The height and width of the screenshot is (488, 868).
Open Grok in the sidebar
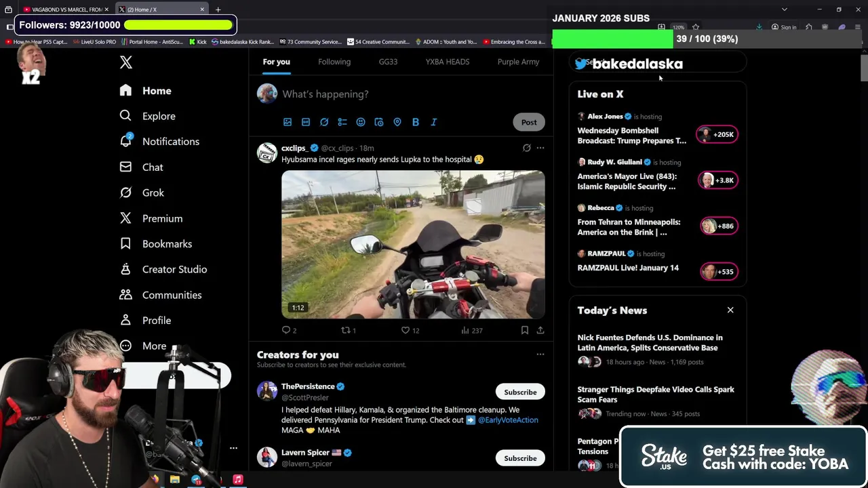142,193
